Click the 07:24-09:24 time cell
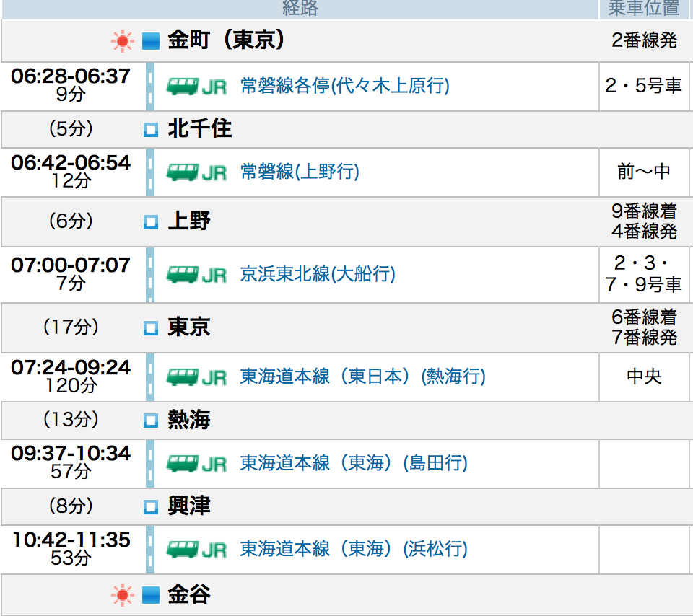Image resolution: width=693 pixels, height=616 pixels. [x=71, y=368]
